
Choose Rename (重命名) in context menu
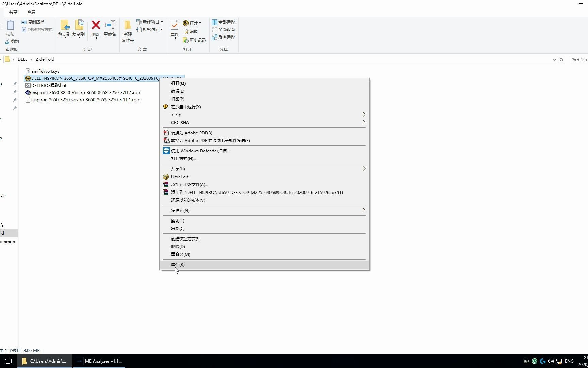click(x=264, y=255)
